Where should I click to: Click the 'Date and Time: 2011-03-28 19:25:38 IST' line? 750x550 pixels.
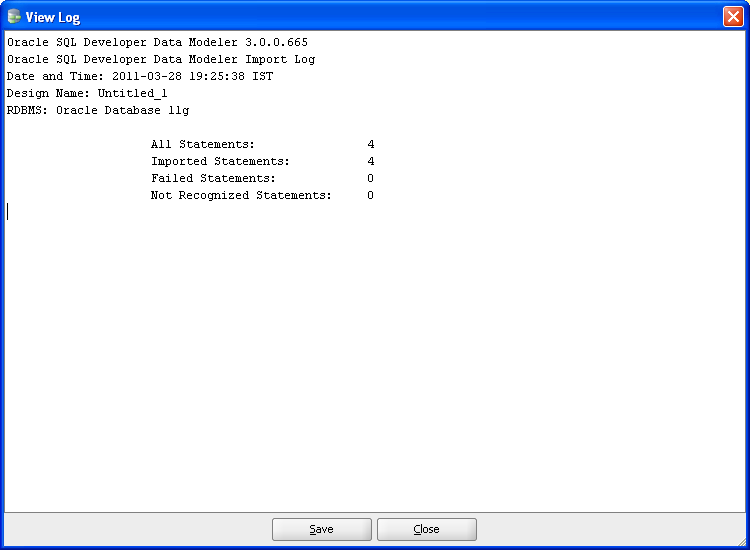click(x=140, y=76)
